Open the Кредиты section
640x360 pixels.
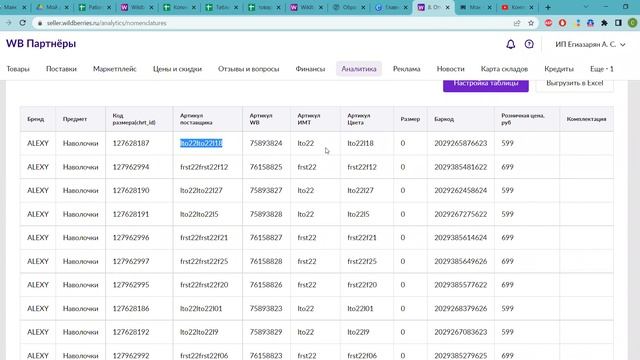[x=559, y=69]
